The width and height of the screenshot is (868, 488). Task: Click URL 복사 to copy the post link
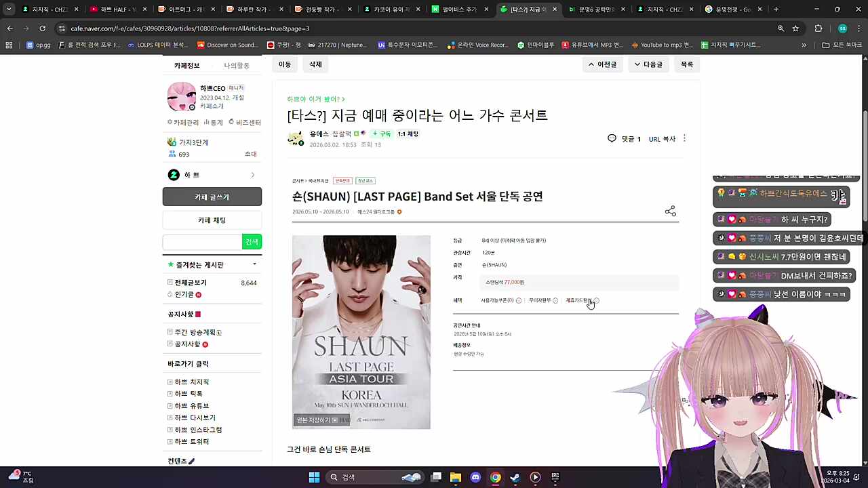[x=662, y=138]
